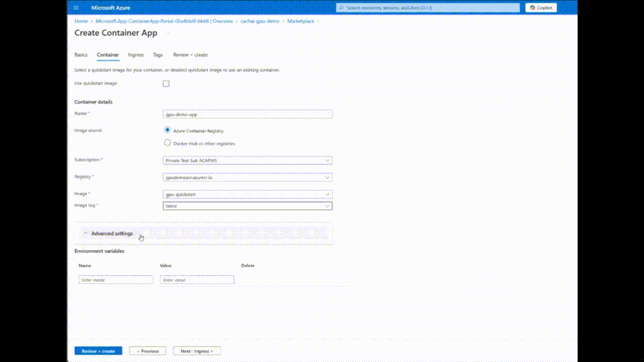Click the container Name input field
Viewport: 644px width, 362px height.
click(x=248, y=114)
